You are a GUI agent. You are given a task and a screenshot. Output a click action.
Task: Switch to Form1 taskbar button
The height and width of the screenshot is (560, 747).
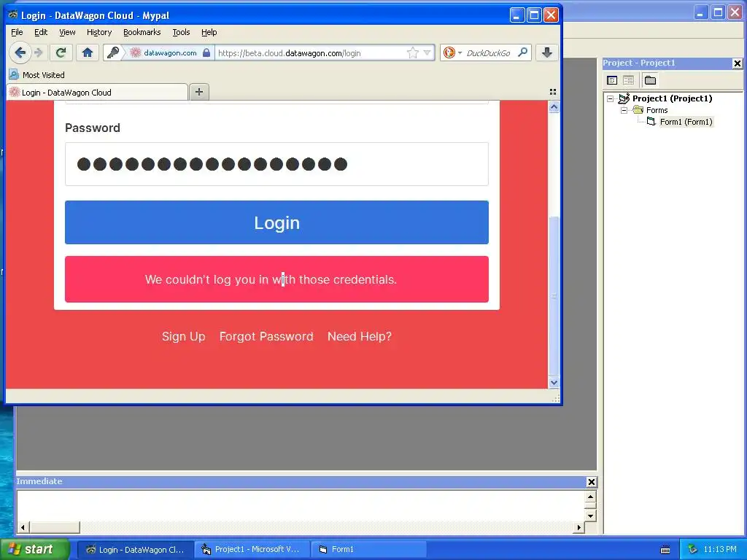pyautogui.click(x=368, y=550)
